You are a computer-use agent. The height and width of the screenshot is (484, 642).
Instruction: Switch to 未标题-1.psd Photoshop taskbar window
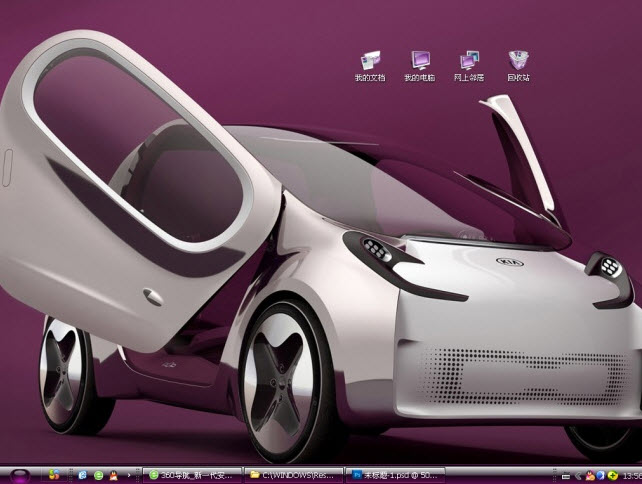(394, 474)
